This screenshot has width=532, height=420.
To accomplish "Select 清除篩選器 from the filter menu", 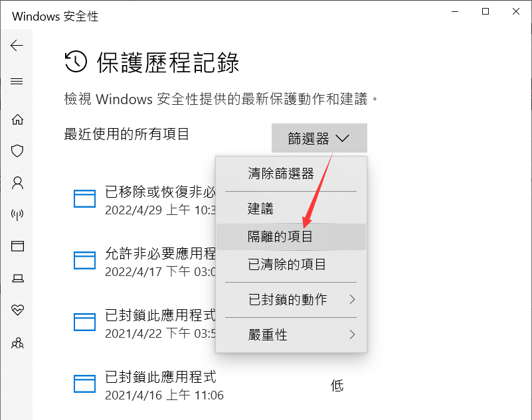I will point(291,174).
